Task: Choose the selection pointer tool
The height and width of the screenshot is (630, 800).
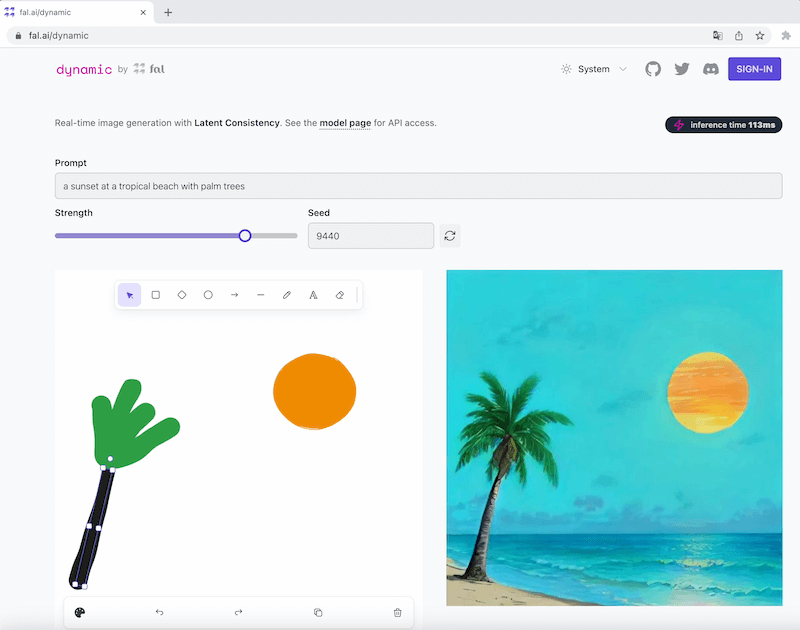Action: click(x=130, y=295)
